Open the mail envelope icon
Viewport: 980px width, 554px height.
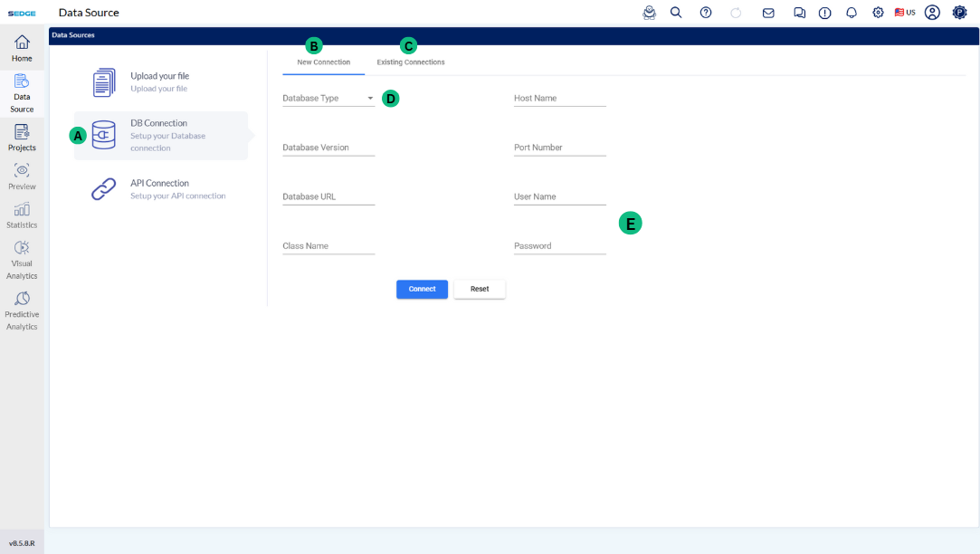tap(768, 13)
